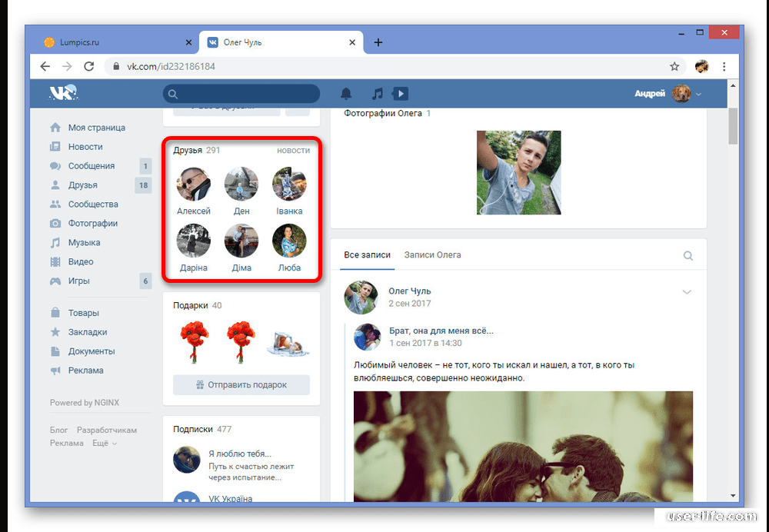The image size is (769, 532).
Task: Click the Сообщения unread counter 1
Action: pos(145,166)
